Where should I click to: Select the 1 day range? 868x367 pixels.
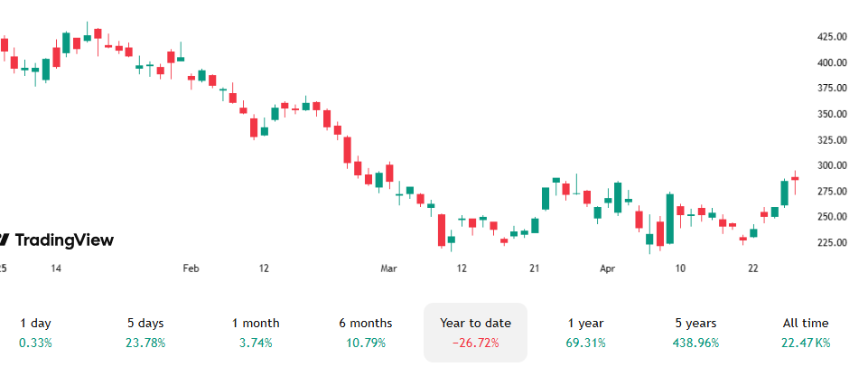point(35,332)
